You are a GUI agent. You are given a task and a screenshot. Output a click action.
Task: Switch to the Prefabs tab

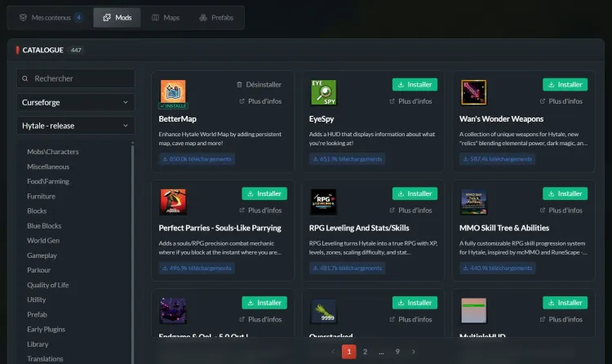click(x=216, y=18)
